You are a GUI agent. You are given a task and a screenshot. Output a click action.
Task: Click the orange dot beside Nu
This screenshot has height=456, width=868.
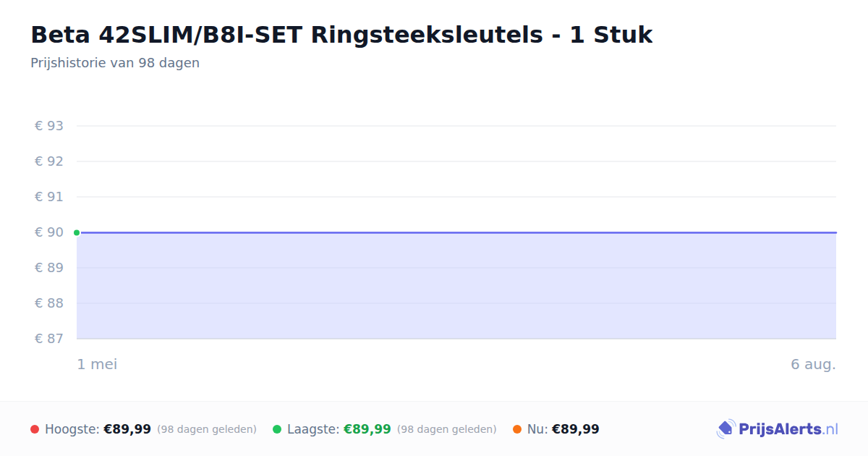pos(517,429)
